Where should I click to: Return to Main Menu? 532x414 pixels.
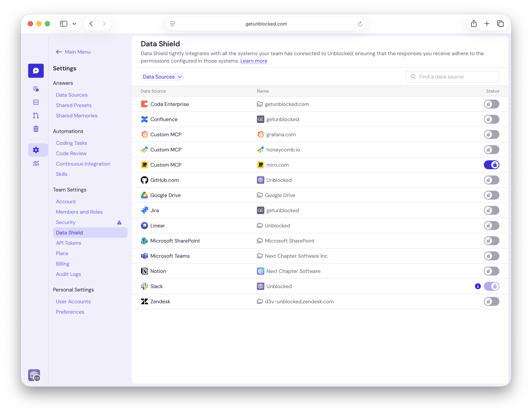click(x=73, y=52)
